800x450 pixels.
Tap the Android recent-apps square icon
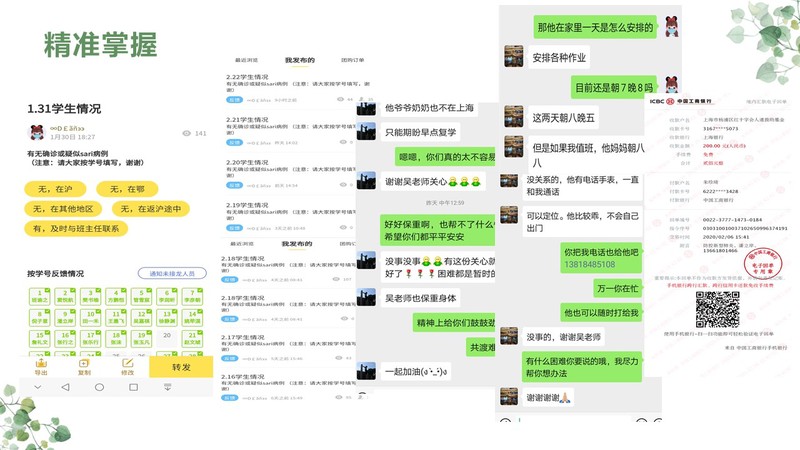coord(134,387)
